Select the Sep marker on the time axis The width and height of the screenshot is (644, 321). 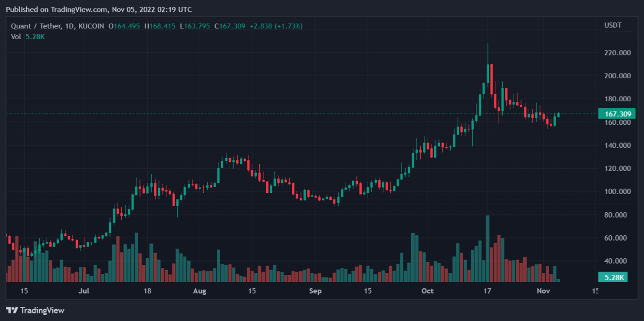tap(316, 291)
